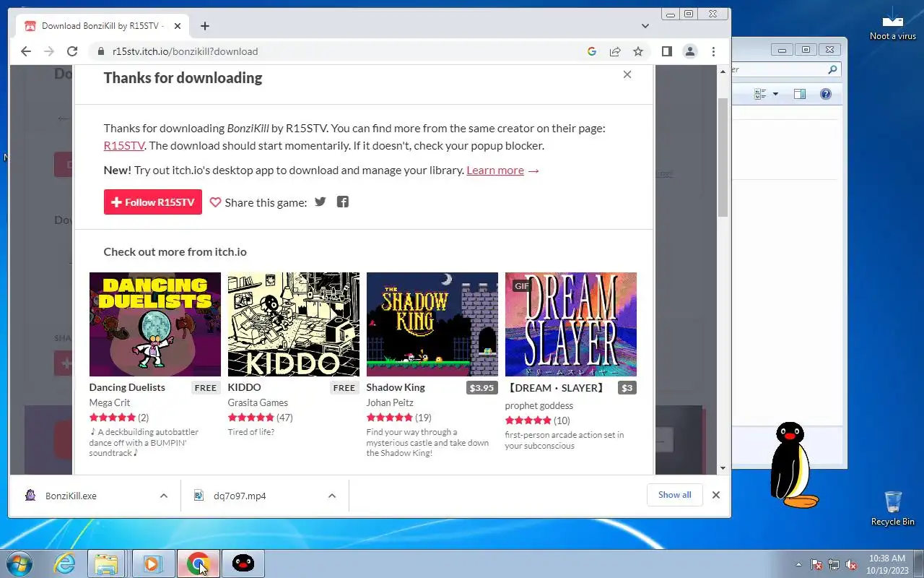This screenshot has width=924, height=578.
Task: Click the FREE label on Dancing Duelists
Action: click(206, 388)
